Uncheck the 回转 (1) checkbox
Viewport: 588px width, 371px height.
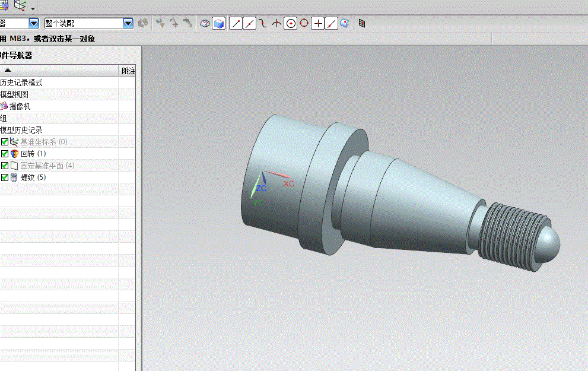click(5, 154)
